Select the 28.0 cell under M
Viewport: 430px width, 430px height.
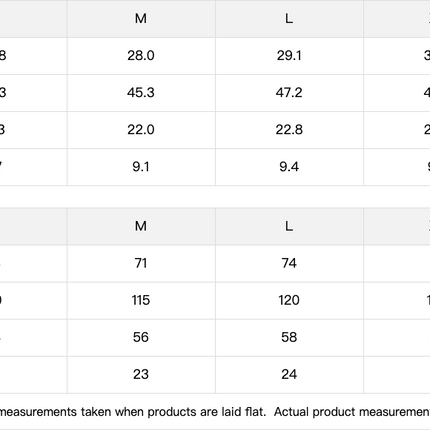141,56
